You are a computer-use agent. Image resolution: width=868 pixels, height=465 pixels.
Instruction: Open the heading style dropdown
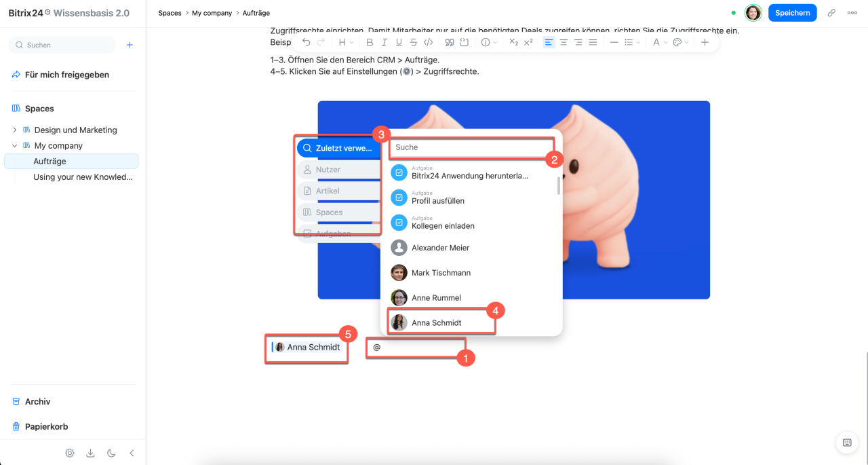pos(346,42)
